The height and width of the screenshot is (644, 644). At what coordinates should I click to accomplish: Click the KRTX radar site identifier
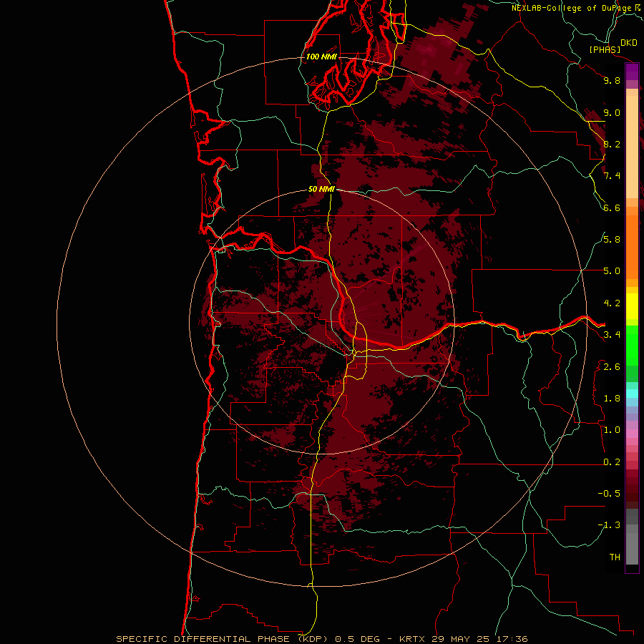point(412,639)
